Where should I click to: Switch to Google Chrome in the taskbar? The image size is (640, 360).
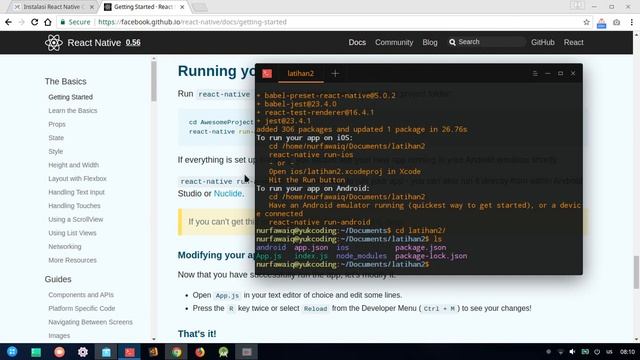point(177,352)
